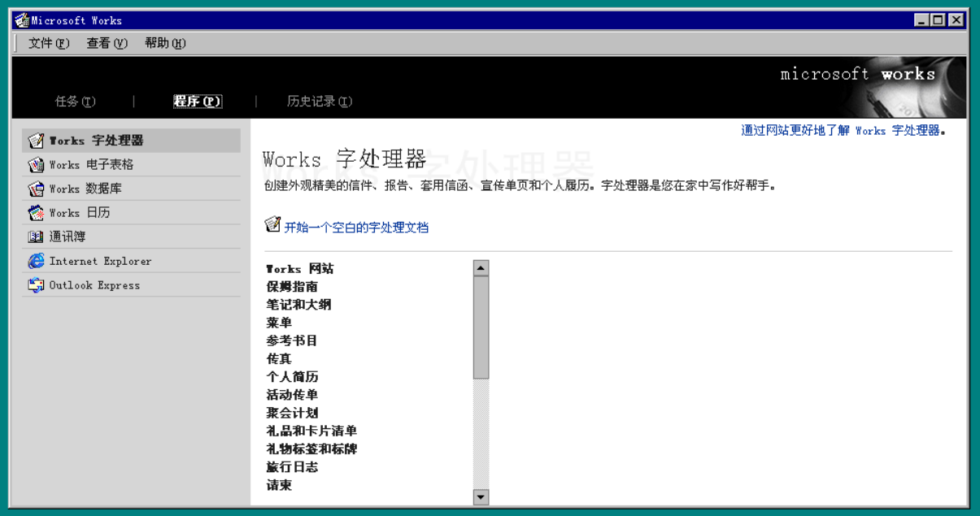This screenshot has height=516, width=980.
Task: Follow the 通过网站更好地了解 Works 字处理器 link
Action: [843, 130]
